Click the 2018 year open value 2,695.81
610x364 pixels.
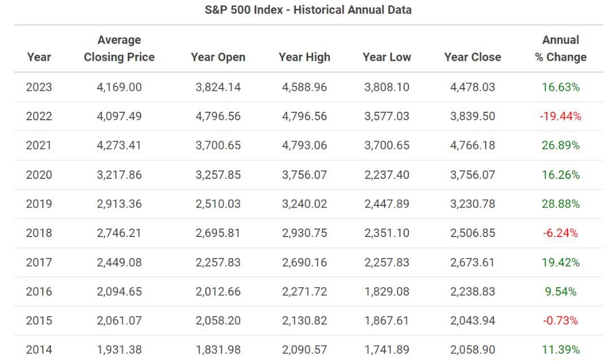218,233
